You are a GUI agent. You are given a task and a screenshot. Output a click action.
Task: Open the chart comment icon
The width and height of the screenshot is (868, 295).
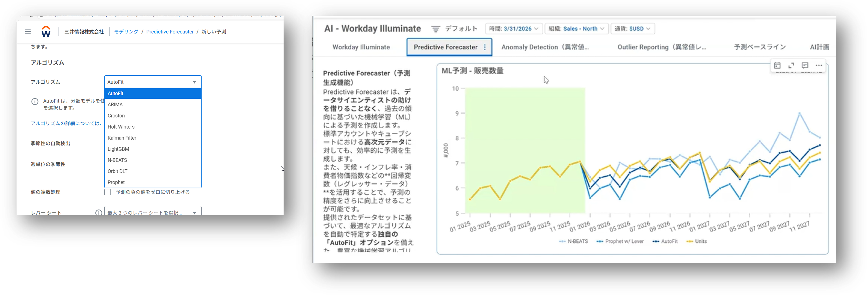pyautogui.click(x=805, y=65)
